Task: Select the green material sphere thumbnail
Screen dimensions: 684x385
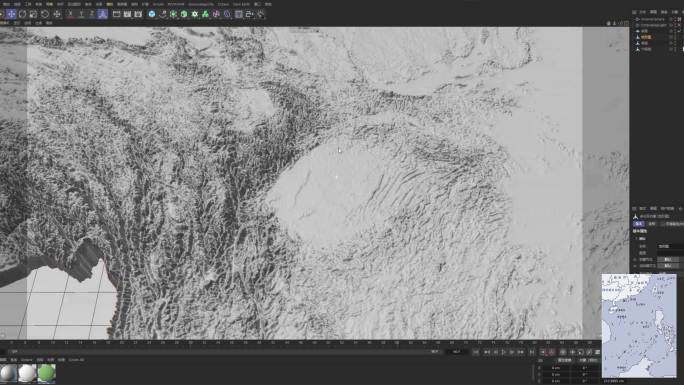Action: (46, 373)
